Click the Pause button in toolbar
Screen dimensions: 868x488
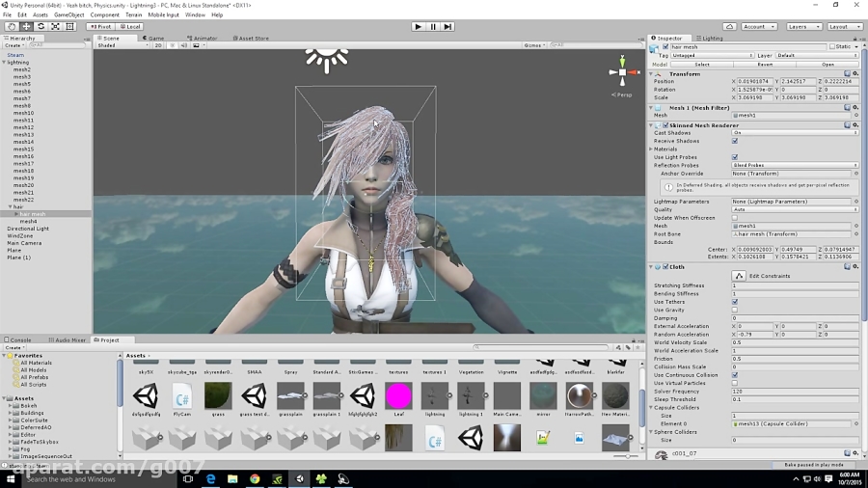(433, 27)
